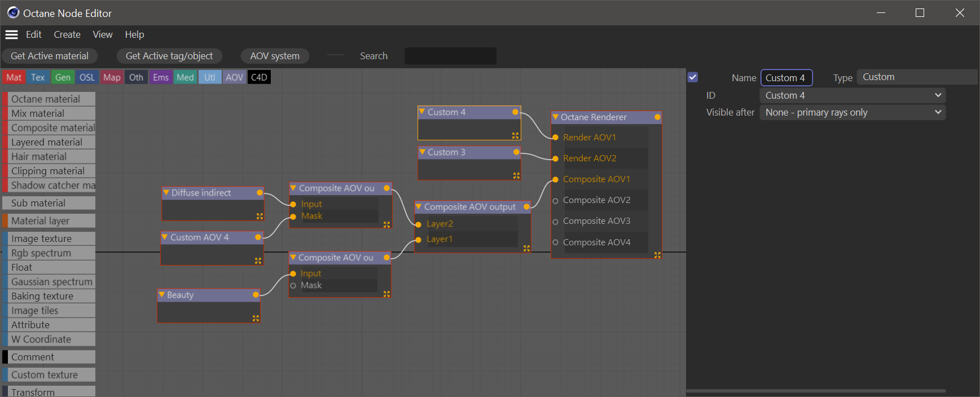Toggle AOV node filter tab

point(234,77)
